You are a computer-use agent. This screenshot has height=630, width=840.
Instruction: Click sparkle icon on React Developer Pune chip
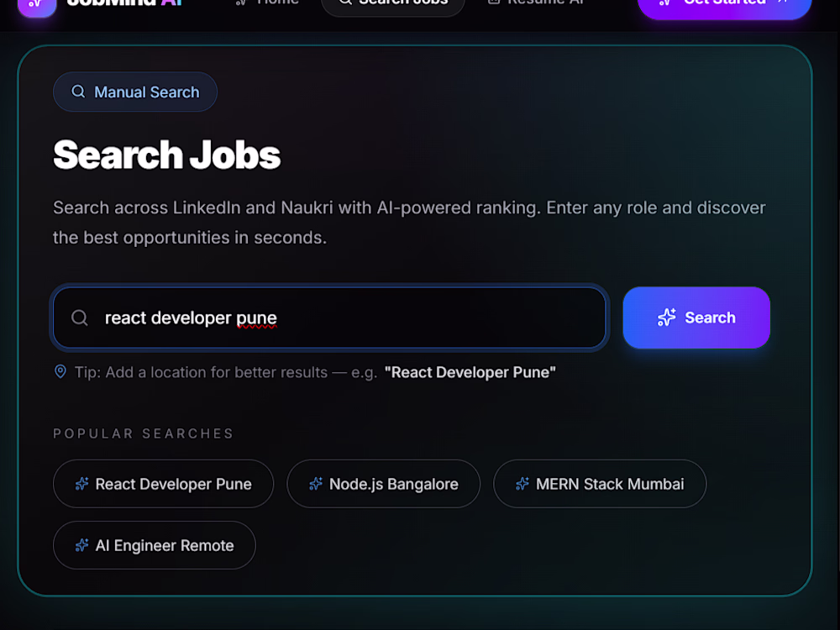(x=81, y=484)
